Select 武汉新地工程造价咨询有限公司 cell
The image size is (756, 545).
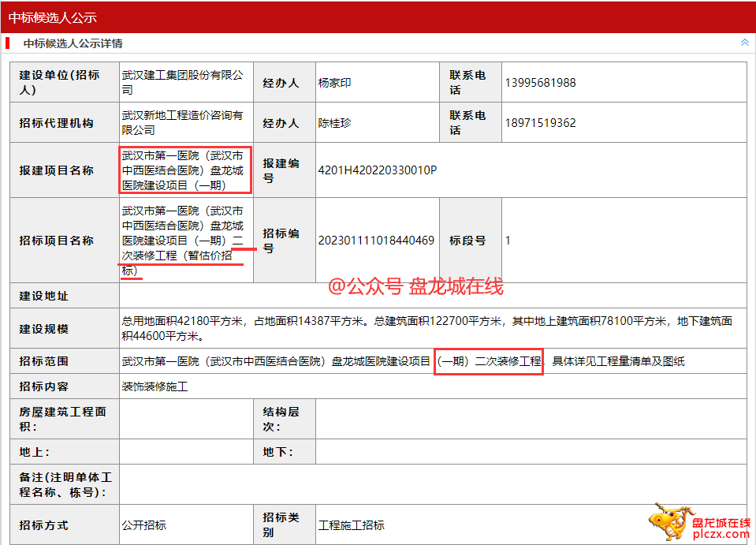click(183, 122)
